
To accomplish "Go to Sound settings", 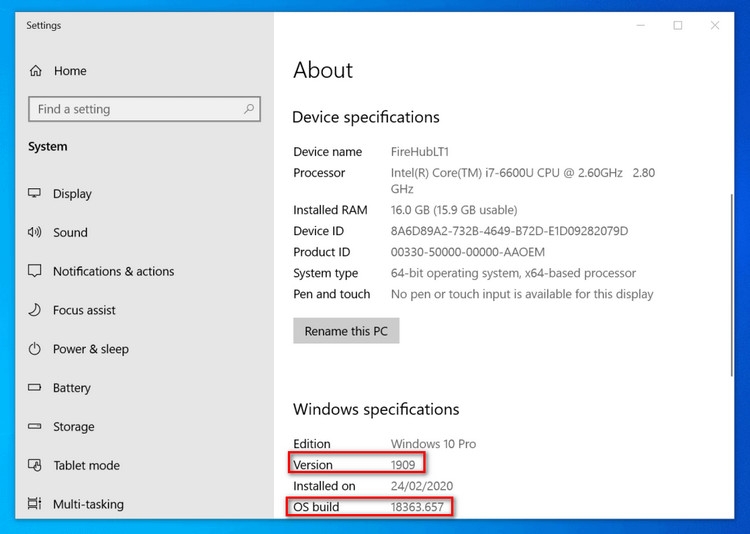I will (x=70, y=233).
